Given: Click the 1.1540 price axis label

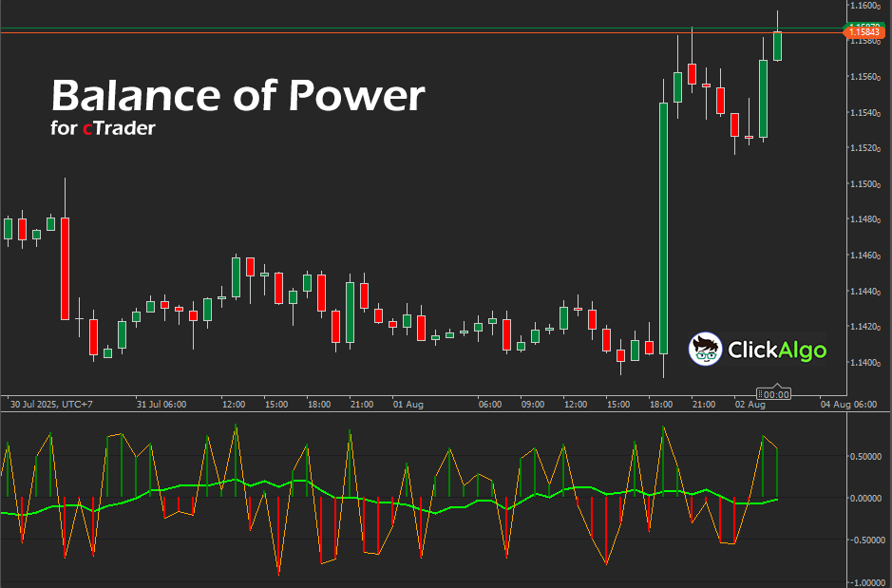Looking at the screenshot, I should point(864,113).
